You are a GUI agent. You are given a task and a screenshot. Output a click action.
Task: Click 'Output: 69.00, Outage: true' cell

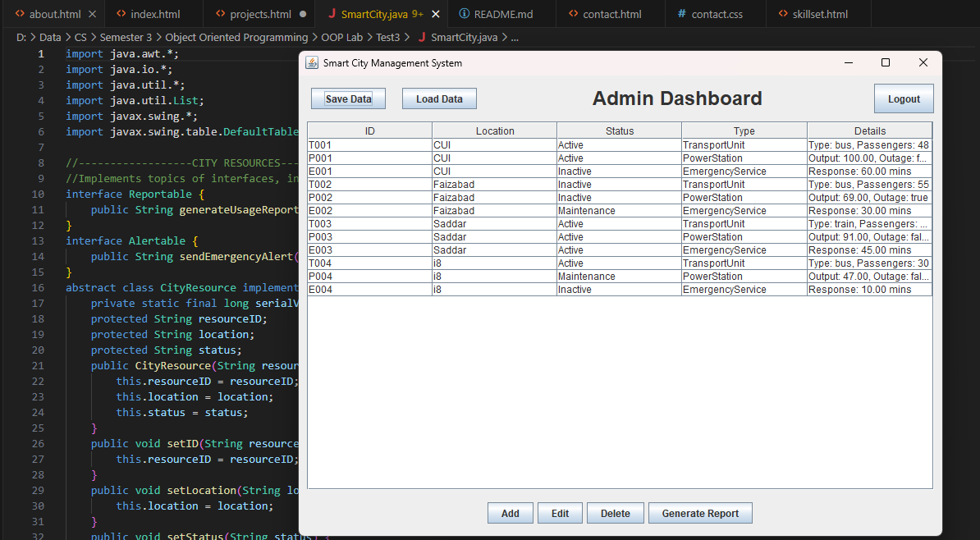(870, 198)
